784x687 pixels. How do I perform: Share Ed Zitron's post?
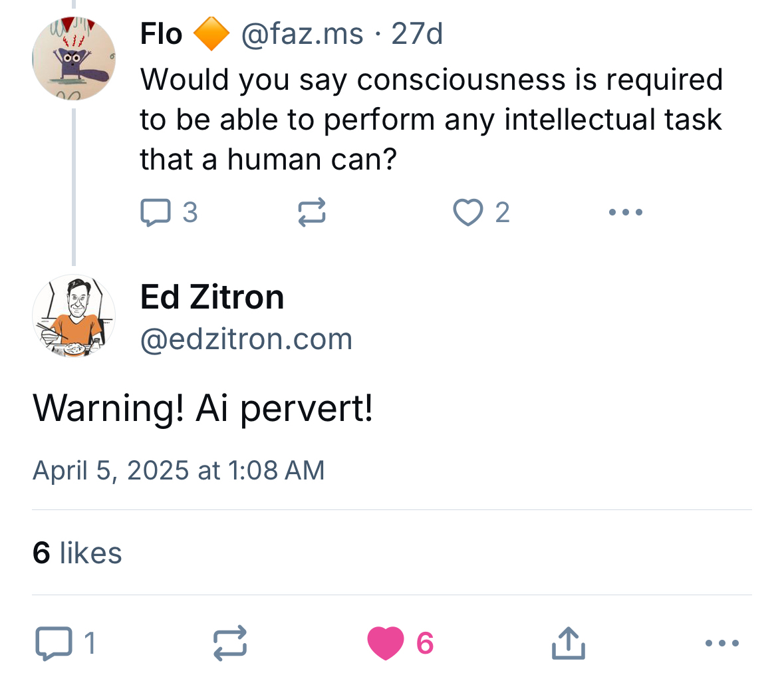pyautogui.click(x=569, y=643)
